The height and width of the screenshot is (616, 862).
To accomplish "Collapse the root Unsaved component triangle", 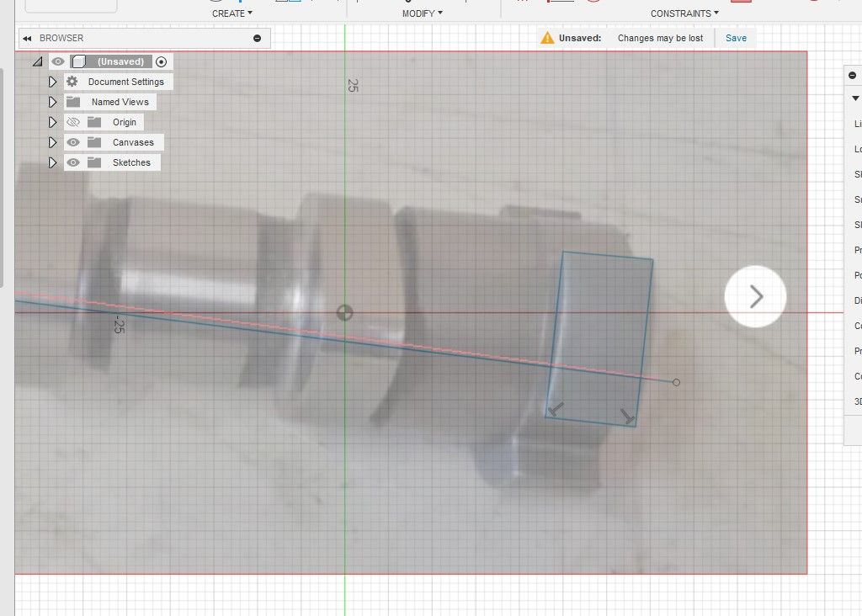I will coord(37,61).
